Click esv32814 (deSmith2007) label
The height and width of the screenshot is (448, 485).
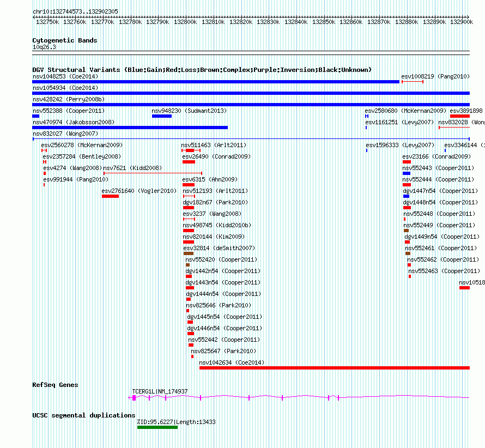point(219,248)
